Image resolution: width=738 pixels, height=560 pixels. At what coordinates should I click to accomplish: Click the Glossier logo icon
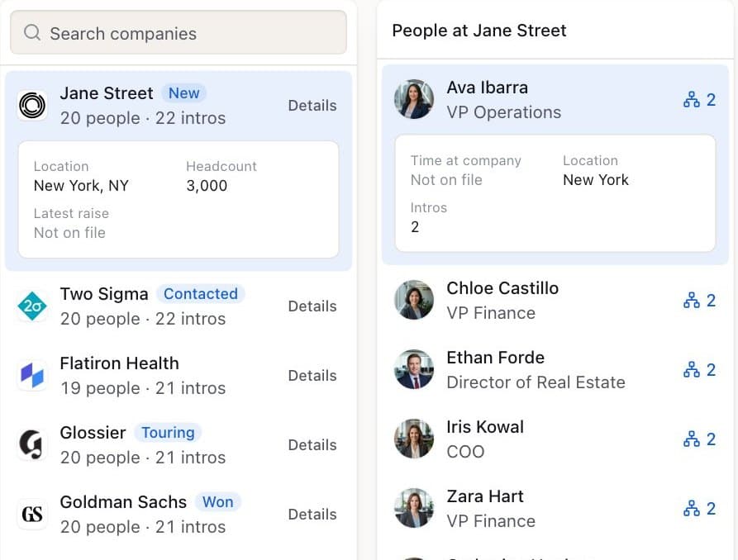[x=32, y=444]
